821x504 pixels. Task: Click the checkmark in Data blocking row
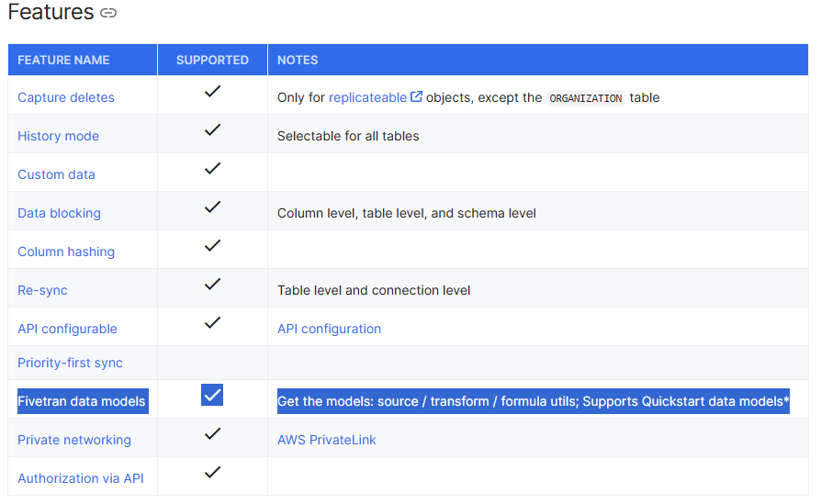pos(212,207)
